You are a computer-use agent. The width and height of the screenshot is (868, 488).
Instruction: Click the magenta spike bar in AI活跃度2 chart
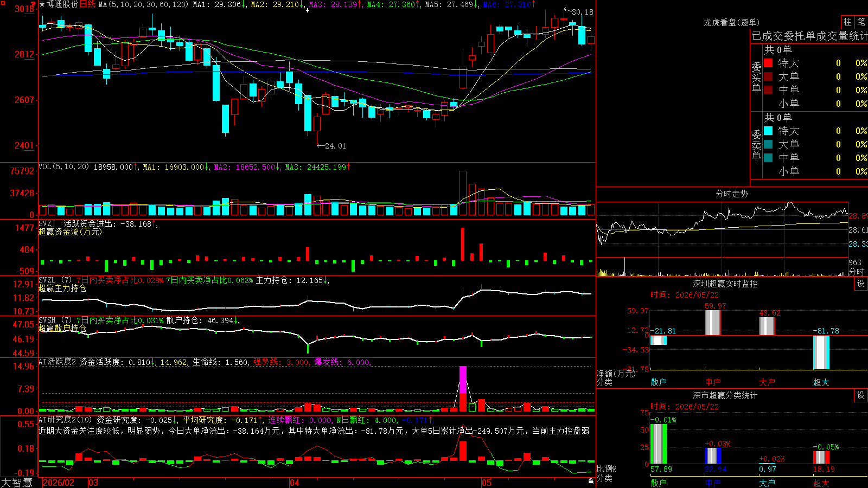(463, 380)
